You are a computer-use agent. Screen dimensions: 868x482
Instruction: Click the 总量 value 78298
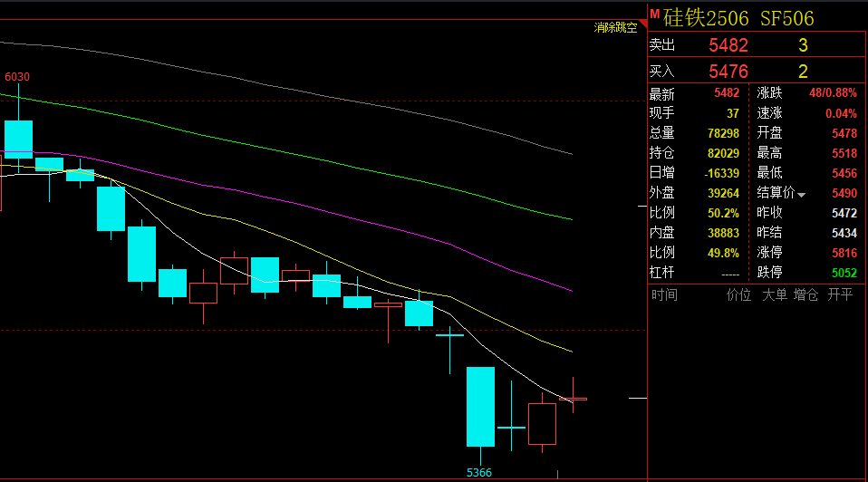[723, 133]
